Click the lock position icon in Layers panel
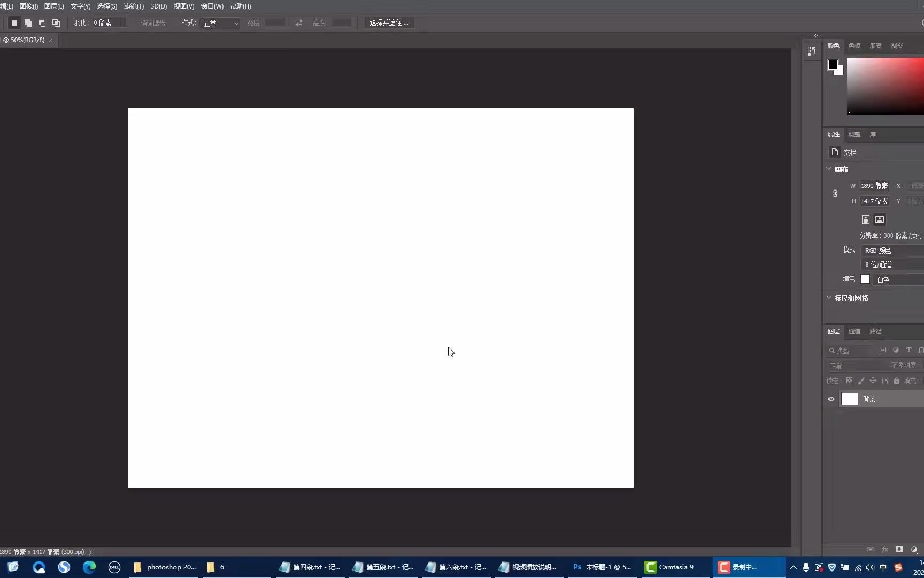The width and height of the screenshot is (924, 578). click(873, 381)
